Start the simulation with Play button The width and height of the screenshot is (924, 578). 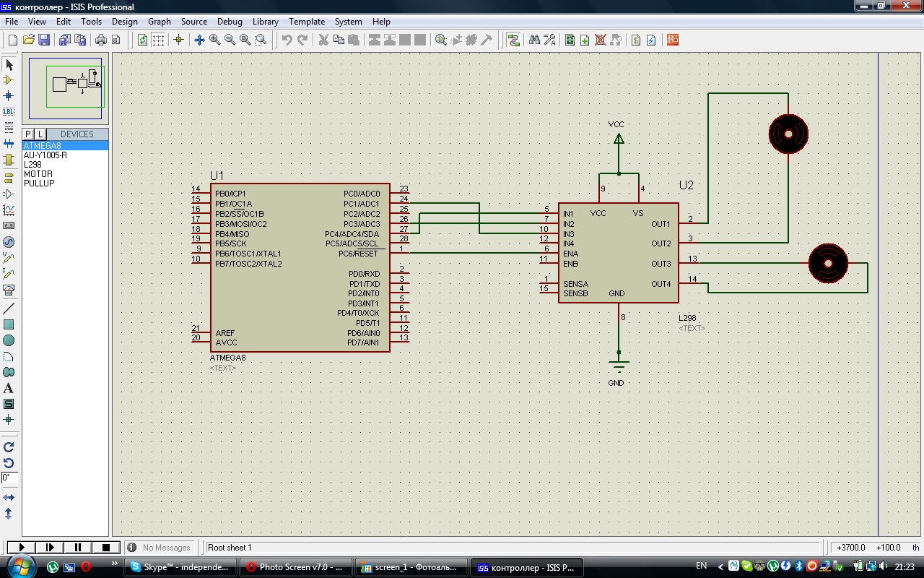coord(22,548)
